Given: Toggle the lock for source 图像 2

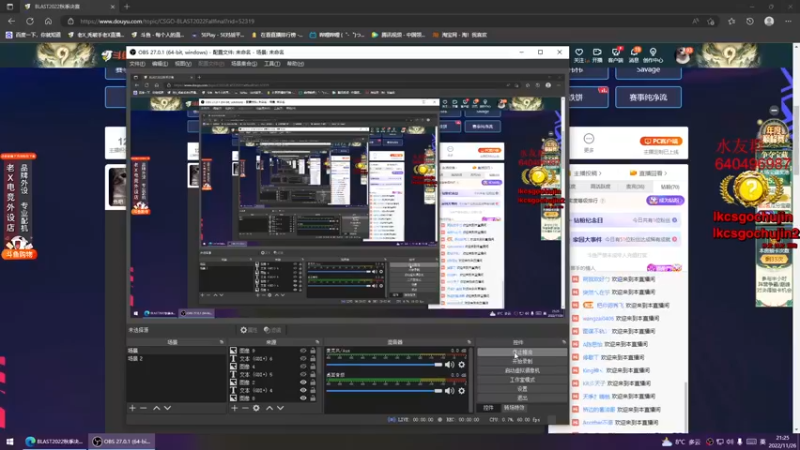Looking at the screenshot, I should point(313,383).
